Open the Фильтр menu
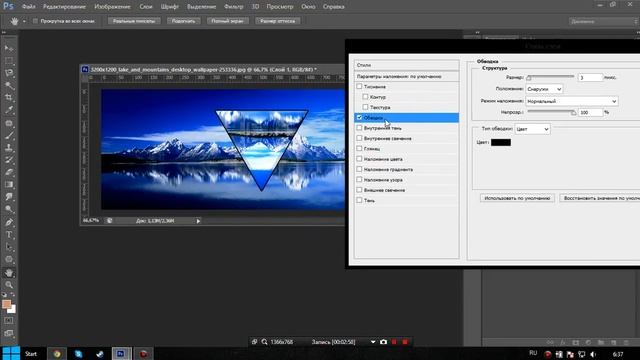The image size is (640, 360). (x=233, y=7)
